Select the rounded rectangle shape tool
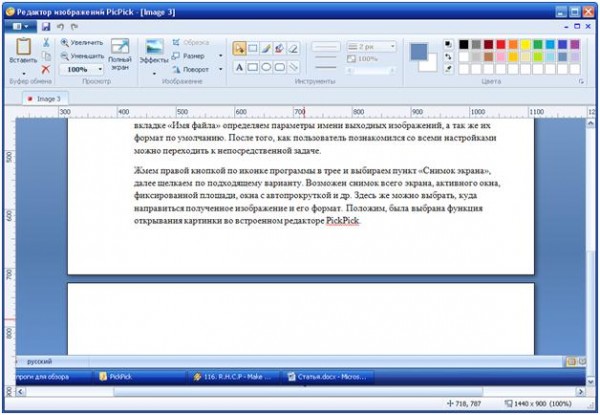 279,67
